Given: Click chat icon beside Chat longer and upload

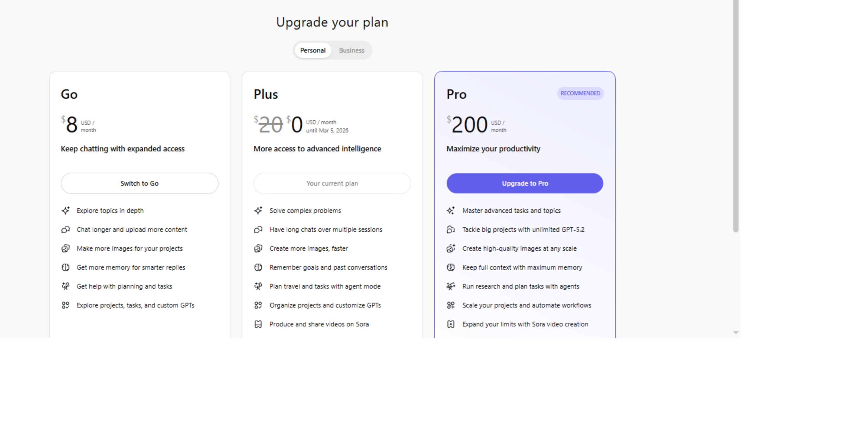Looking at the screenshot, I should pos(65,229).
